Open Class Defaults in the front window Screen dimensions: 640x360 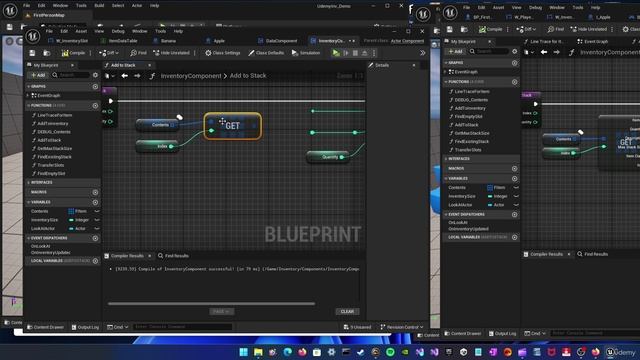coord(266,53)
